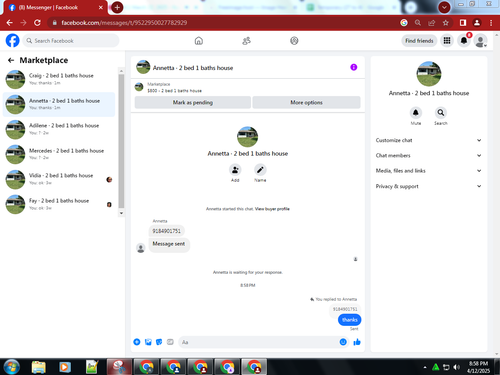
Task: Bookmark this page with star icon
Action: [446, 23]
